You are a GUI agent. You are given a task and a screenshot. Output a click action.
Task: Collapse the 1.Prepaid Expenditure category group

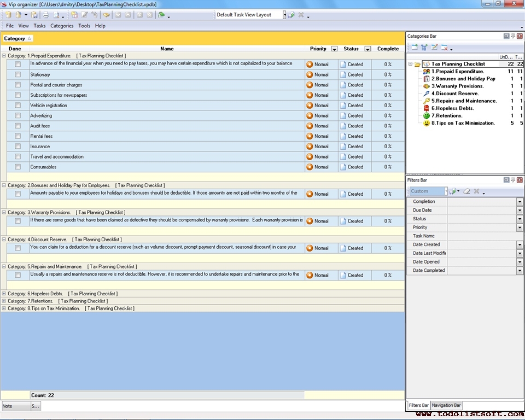(4, 56)
